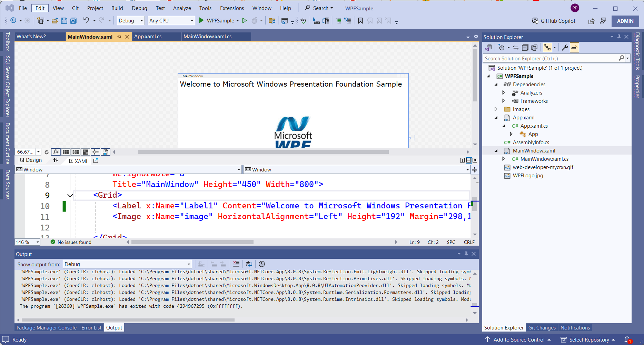Click the Search Solution Explorer field

[551, 59]
